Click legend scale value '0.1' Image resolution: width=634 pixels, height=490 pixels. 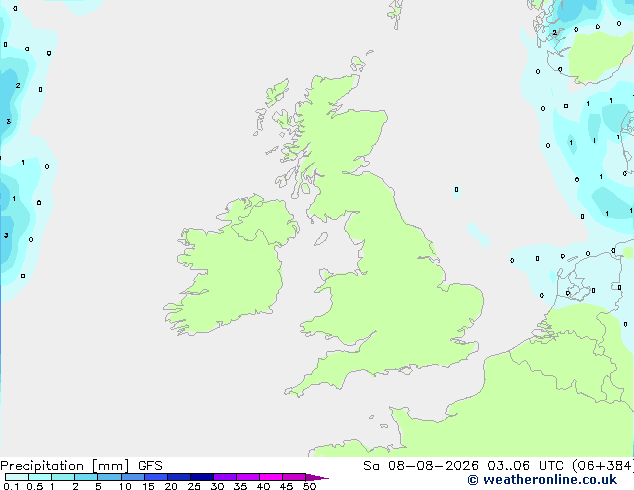(11, 486)
